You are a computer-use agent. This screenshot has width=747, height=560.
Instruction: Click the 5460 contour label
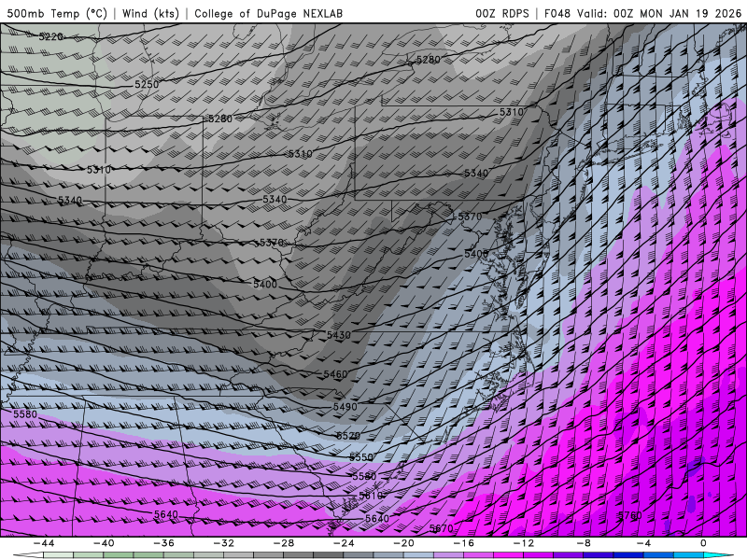(335, 374)
